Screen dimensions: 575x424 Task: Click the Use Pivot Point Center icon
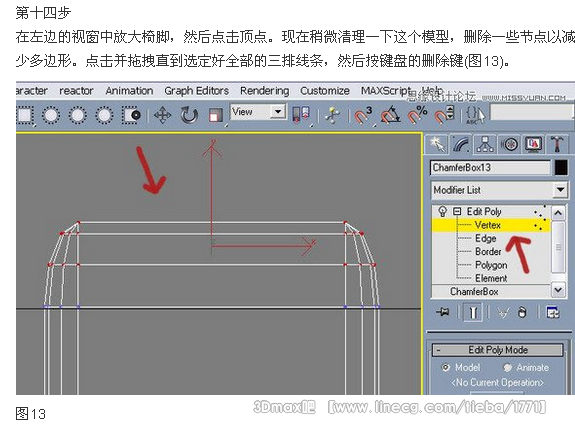tap(301, 115)
